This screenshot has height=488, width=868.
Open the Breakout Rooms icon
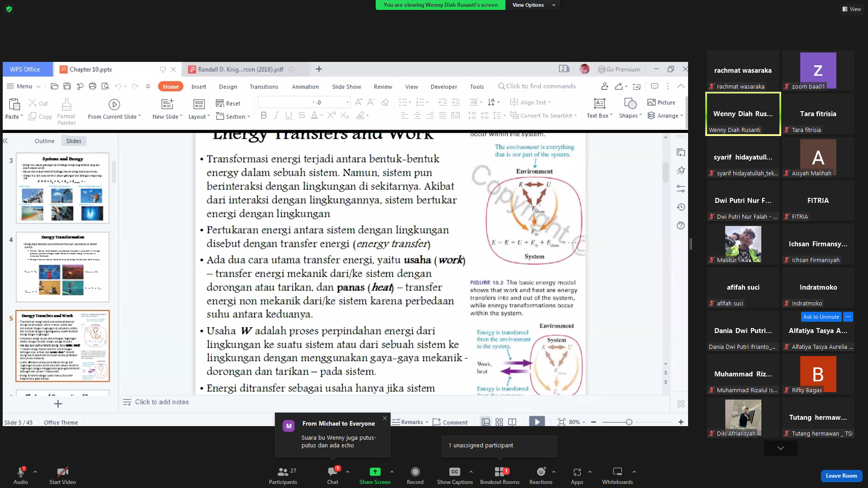(500, 472)
